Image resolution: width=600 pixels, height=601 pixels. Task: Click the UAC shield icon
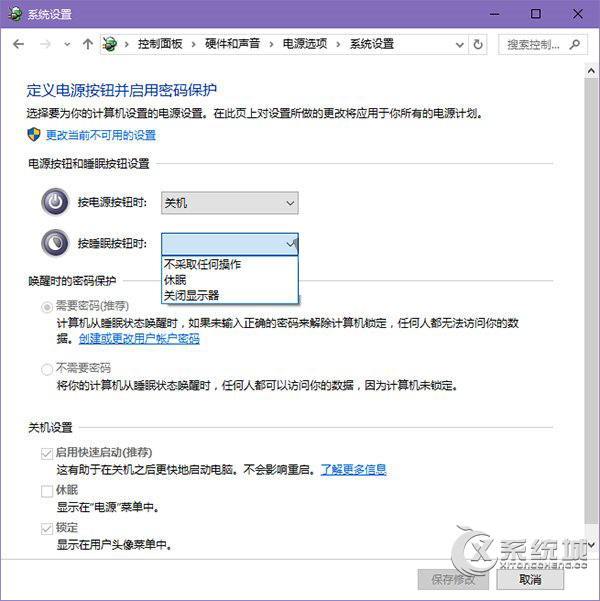(34, 135)
